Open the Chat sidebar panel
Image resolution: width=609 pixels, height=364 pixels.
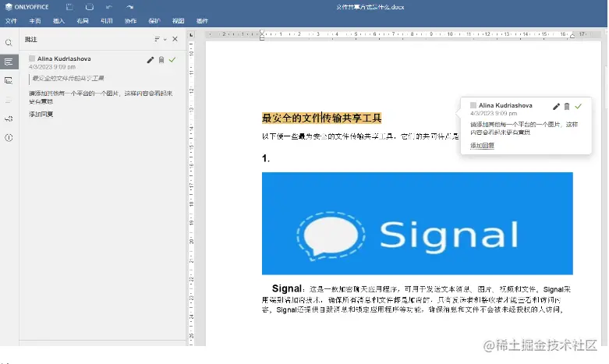(x=9, y=81)
